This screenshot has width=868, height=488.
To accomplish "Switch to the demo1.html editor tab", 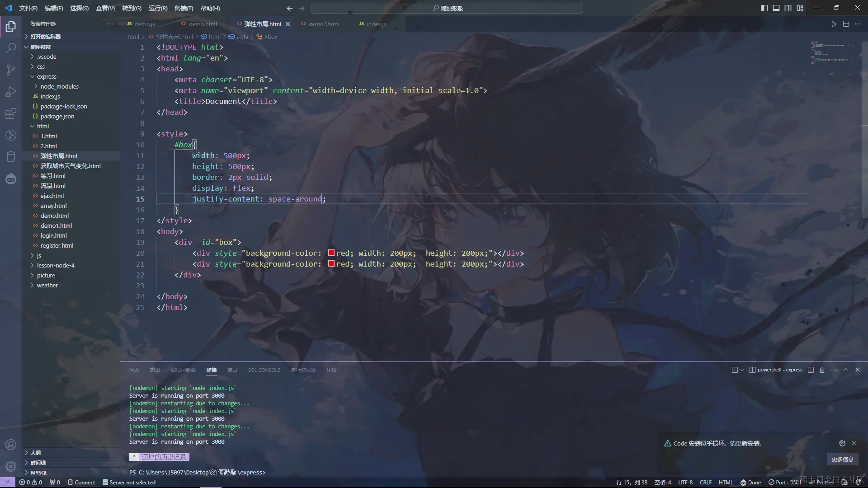I will (x=323, y=24).
